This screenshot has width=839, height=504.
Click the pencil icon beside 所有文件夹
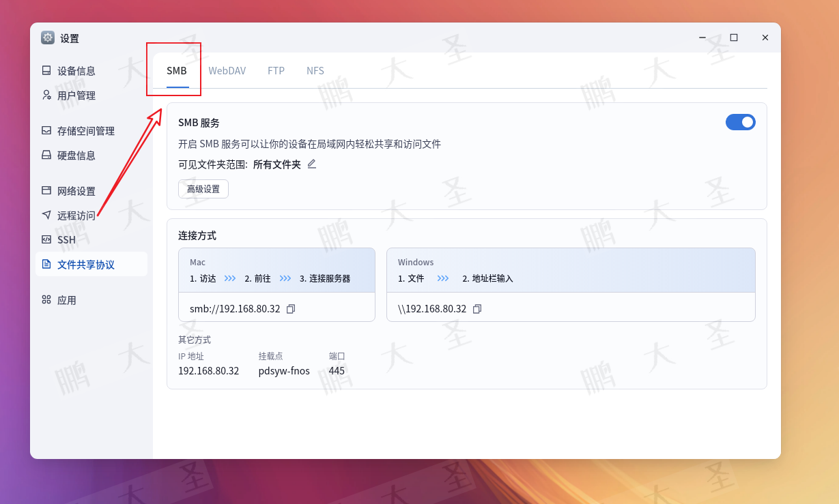pos(312,164)
